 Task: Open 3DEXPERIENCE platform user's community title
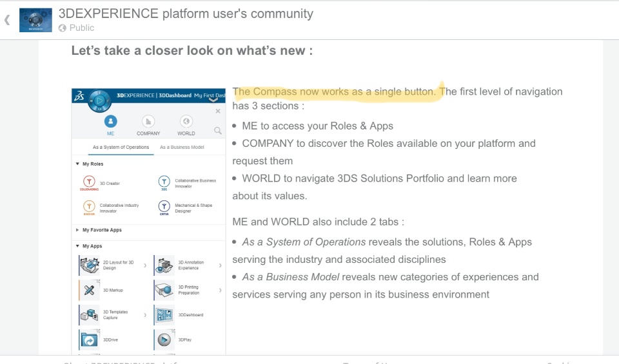coord(186,14)
